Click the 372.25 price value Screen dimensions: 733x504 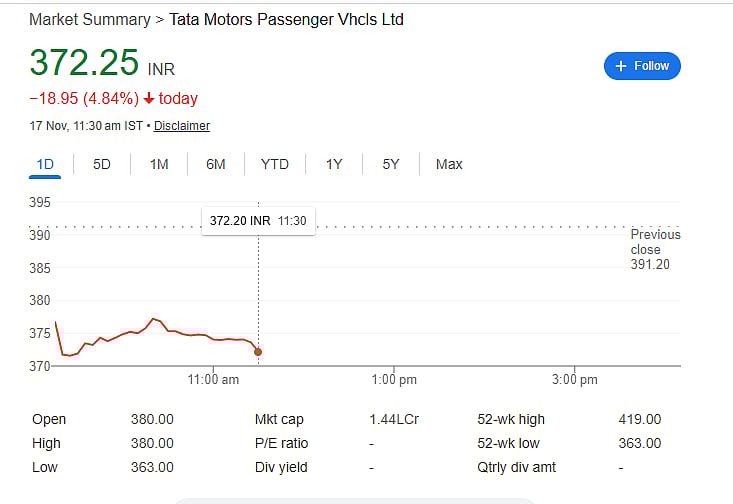pyautogui.click(x=84, y=63)
